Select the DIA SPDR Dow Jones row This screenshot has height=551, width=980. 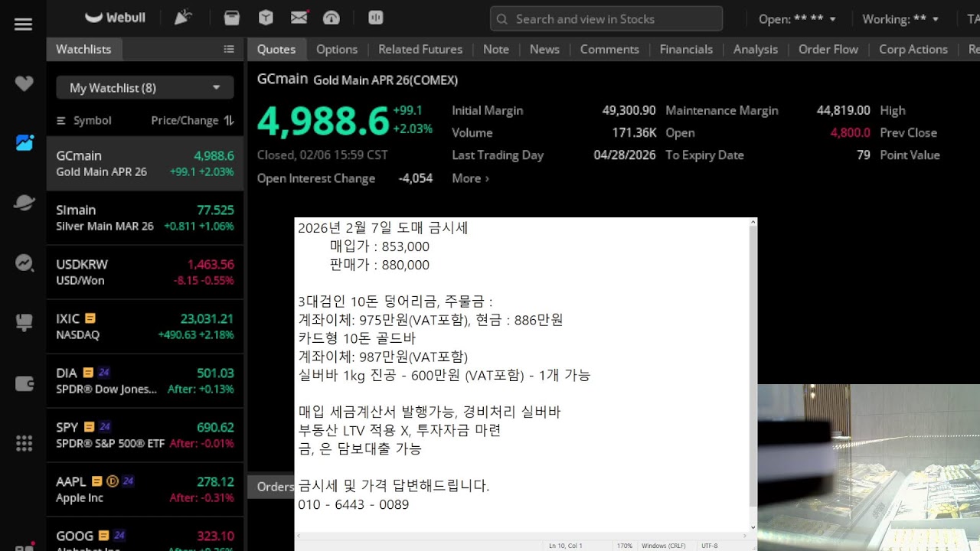(x=145, y=380)
